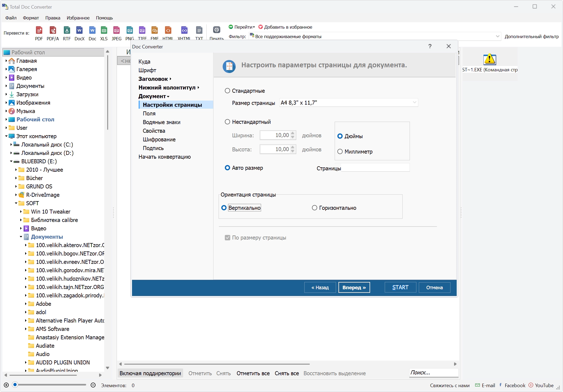Add current folder to favorites
The height and width of the screenshot is (392, 563).
click(285, 27)
